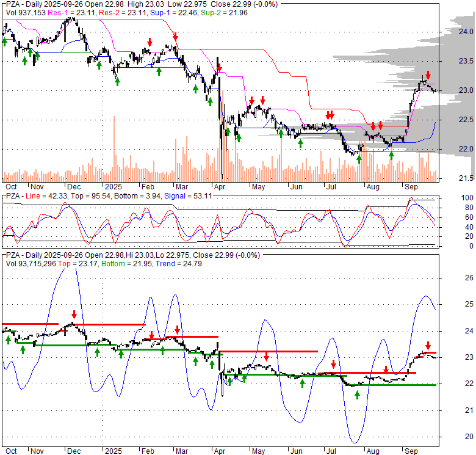The image size is (476, 455).
Task: Click the 40 oscillator axis label
Action: tap(469, 227)
